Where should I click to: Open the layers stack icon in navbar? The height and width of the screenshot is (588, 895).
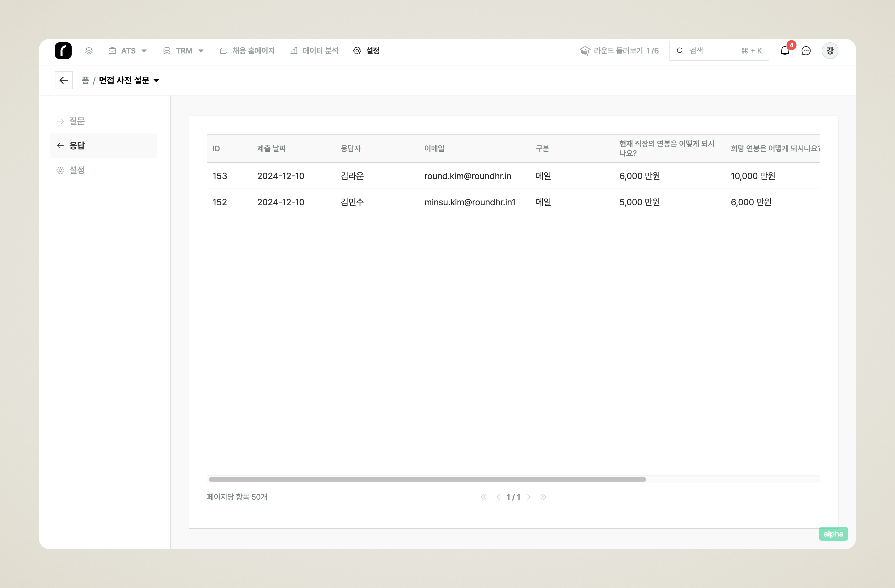coord(89,51)
